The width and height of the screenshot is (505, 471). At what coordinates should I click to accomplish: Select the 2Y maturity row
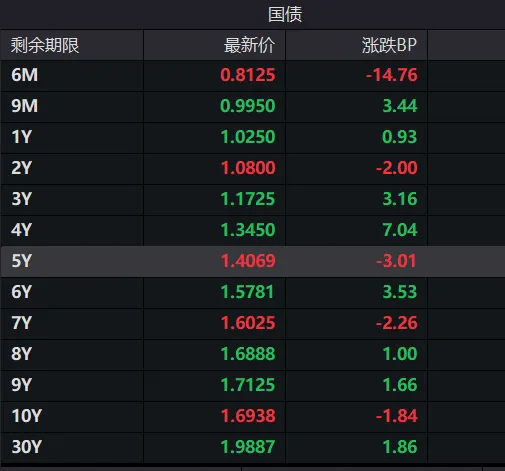(252, 168)
